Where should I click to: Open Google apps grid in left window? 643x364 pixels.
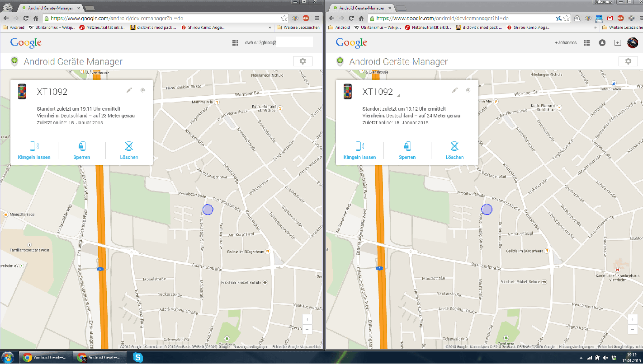pos(235,43)
